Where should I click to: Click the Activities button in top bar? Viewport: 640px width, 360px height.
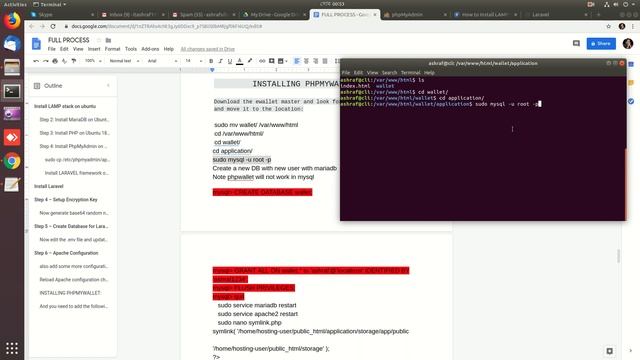pos(15,4)
